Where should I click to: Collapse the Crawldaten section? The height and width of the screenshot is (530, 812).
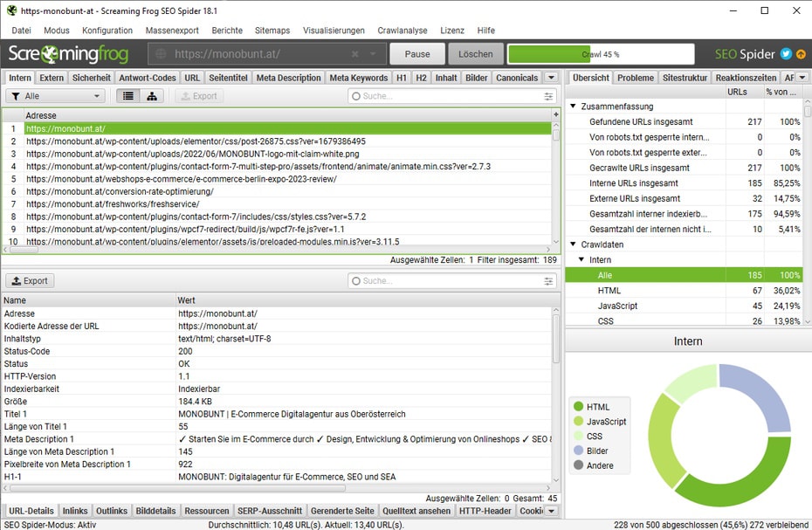(574, 244)
